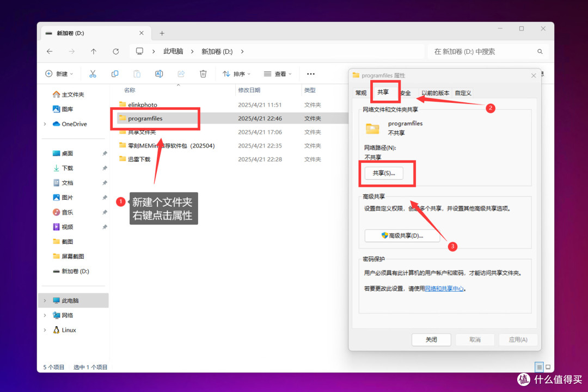Switch to the 共享 tab
The image size is (588, 392).
point(383,92)
